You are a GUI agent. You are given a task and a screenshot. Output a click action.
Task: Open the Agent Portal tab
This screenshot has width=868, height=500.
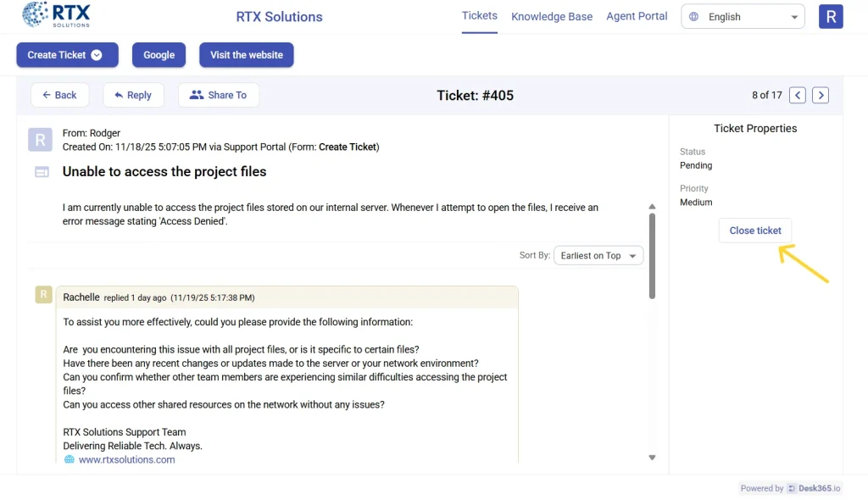[x=637, y=16]
